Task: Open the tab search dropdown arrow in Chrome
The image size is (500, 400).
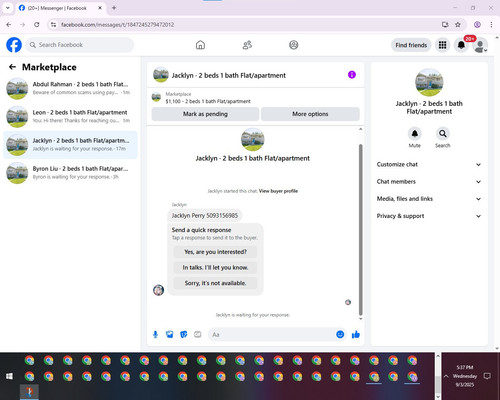Action: tap(8, 8)
